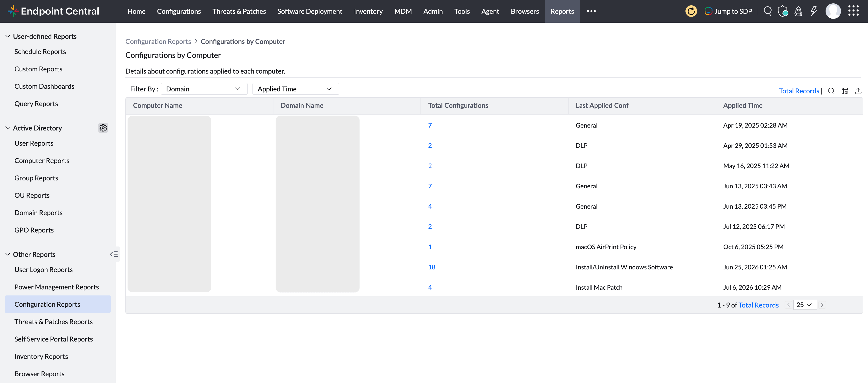Open Computer Reports in sidebar
The image size is (868, 383).
click(42, 160)
